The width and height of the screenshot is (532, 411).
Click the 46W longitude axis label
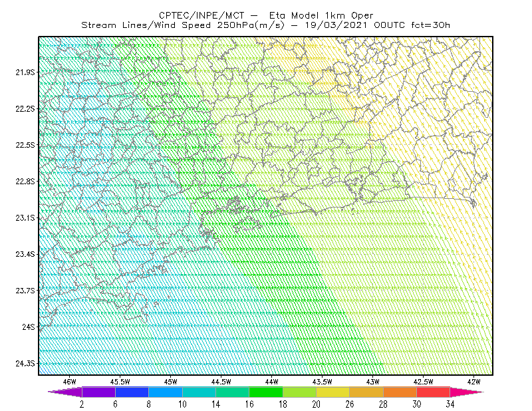click(70, 382)
